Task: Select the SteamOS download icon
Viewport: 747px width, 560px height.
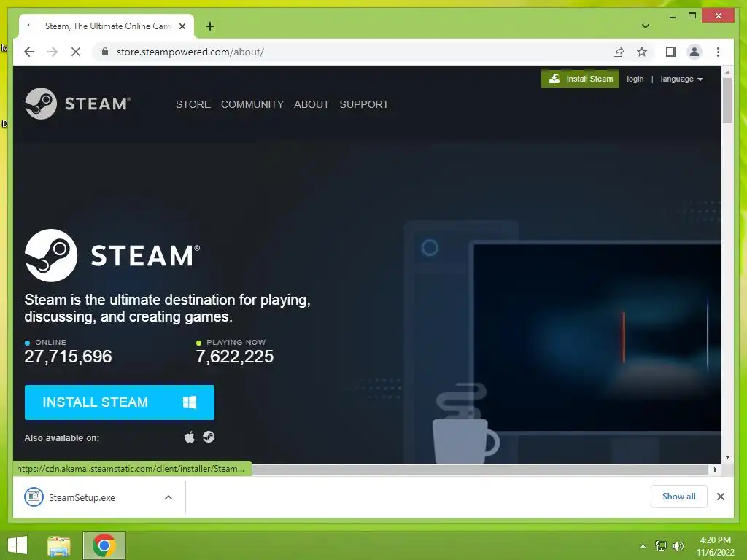Action: tap(209, 437)
